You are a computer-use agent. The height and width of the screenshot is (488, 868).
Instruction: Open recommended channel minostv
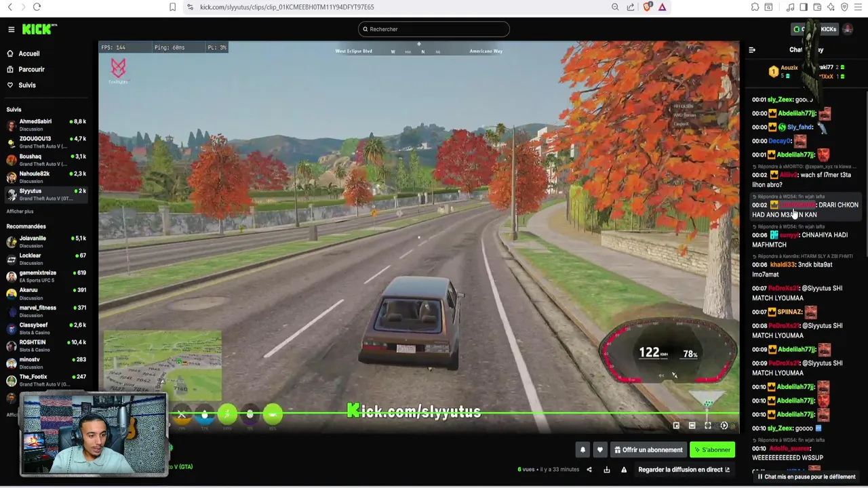click(46, 363)
